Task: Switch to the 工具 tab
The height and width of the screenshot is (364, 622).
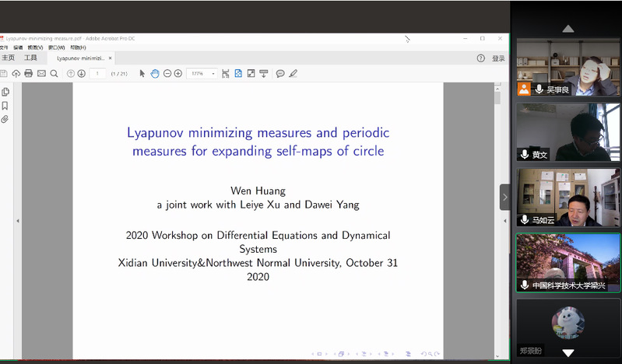Action: pyautogui.click(x=30, y=58)
